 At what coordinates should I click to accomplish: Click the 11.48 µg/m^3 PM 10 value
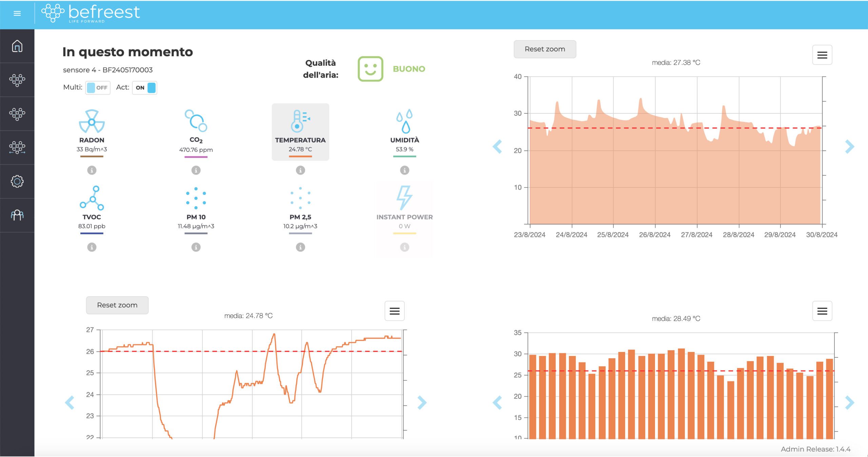[196, 226]
